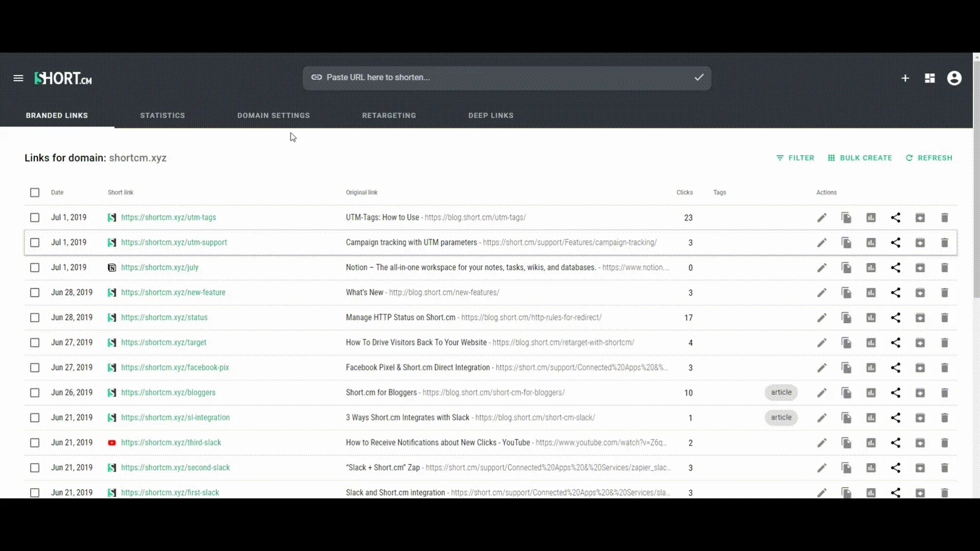The width and height of the screenshot is (980, 551).
Task: Open the user account avatar menu
Action: pos(954,78)
